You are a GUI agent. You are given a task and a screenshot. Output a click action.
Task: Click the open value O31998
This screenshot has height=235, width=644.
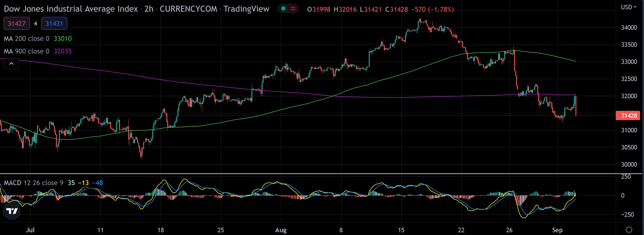coord(319,9)
